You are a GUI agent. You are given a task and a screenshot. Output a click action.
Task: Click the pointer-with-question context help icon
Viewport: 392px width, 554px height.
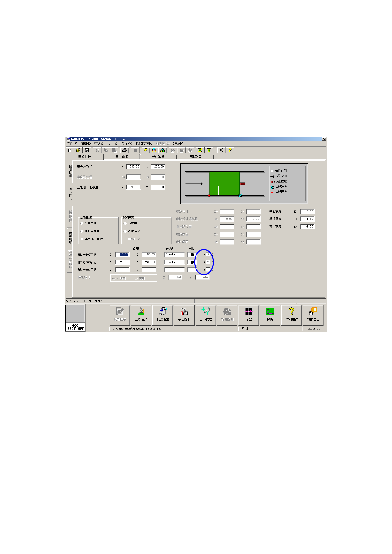coord(221,150)
